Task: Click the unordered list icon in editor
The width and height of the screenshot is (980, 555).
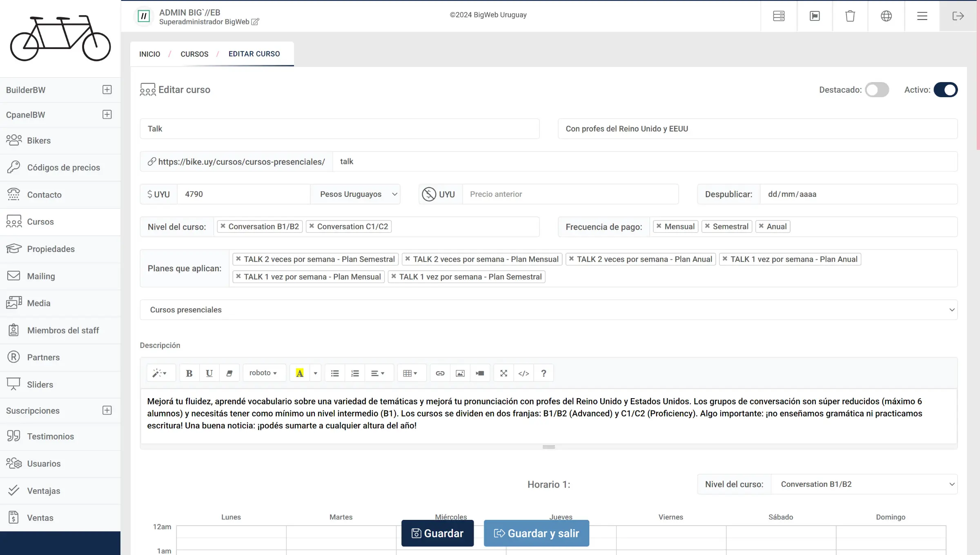Action: 335,373
